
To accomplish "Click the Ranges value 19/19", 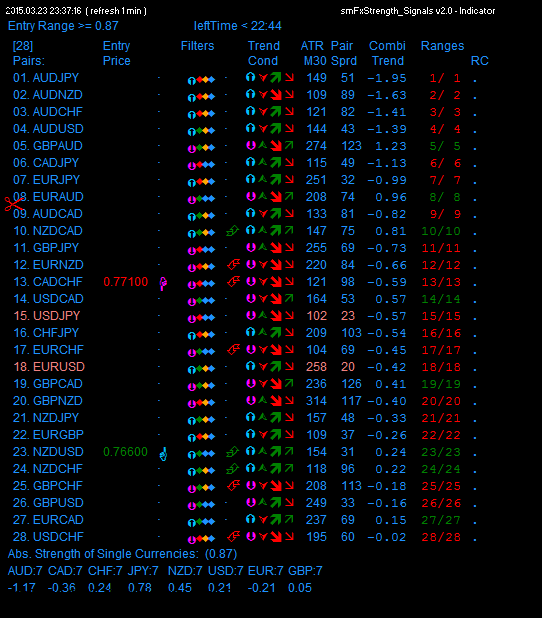I will coord(441,384).
